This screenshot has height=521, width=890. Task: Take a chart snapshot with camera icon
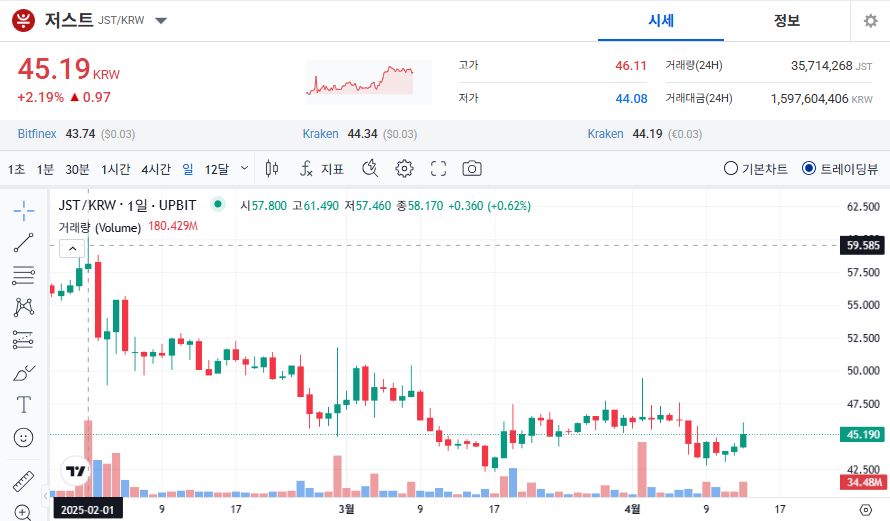(x=472, y=169)
